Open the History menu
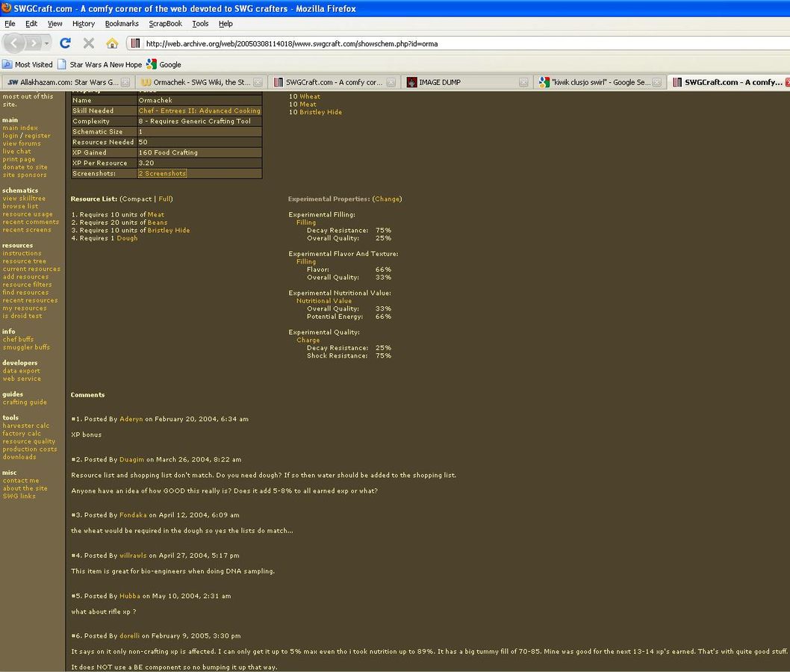The image size is (790, 672). click(x=83, y=24)
